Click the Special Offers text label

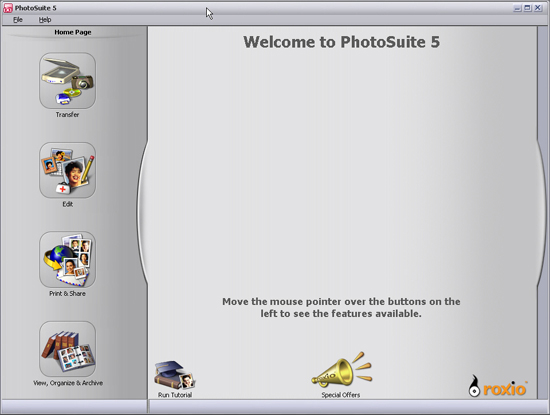[341, 395]
